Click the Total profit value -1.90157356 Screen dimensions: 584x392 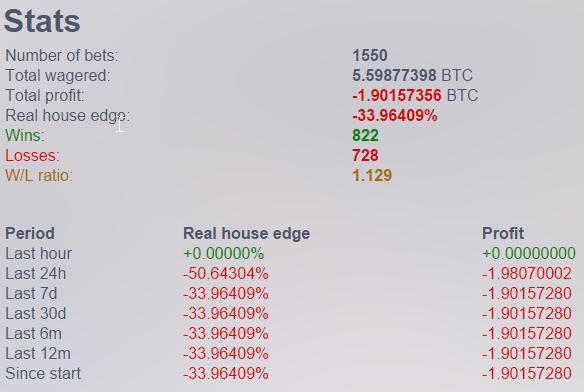tap(397, 95)
